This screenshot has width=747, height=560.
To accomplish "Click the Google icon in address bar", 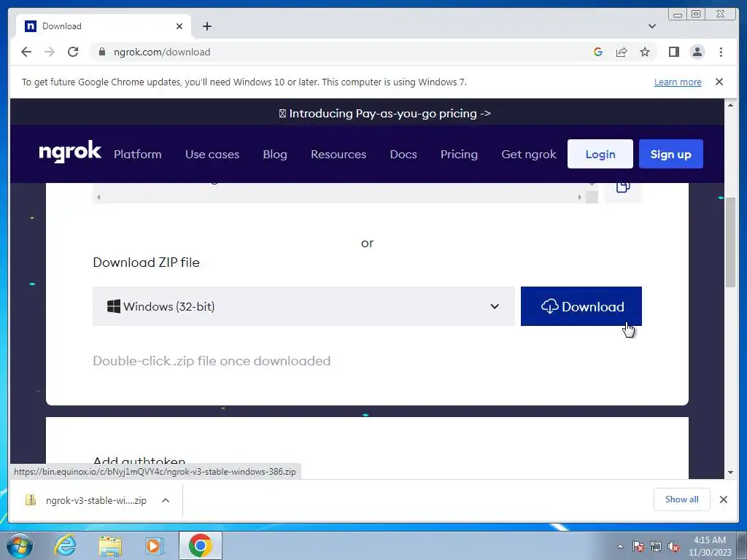I will (x=598, y=52).
